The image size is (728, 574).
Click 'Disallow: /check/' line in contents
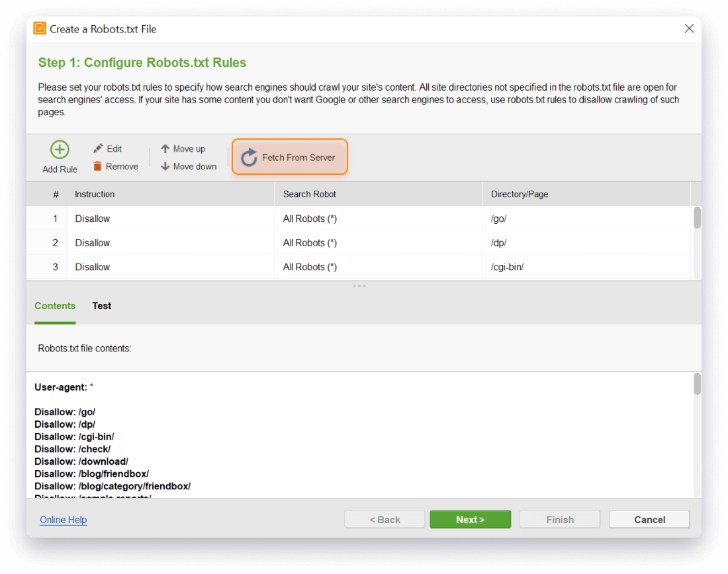(x=72, y=449)
